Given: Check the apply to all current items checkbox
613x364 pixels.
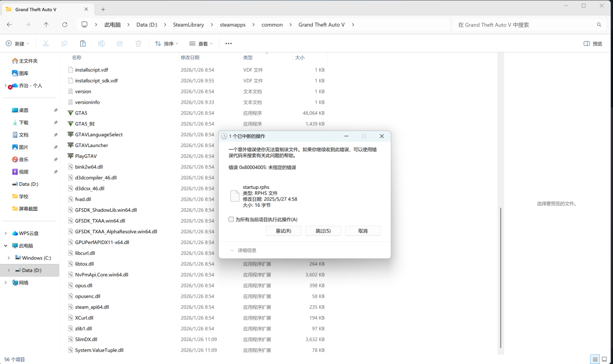Looking at the screenshot, I should (231, 220).
